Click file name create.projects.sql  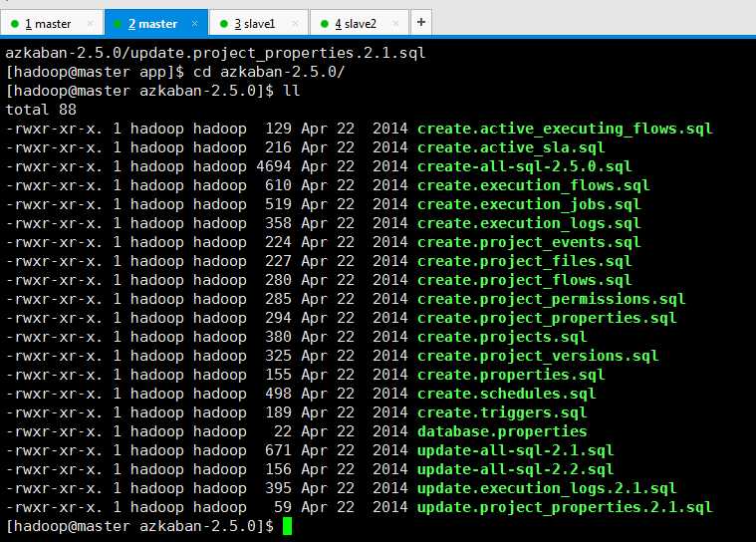502,337
